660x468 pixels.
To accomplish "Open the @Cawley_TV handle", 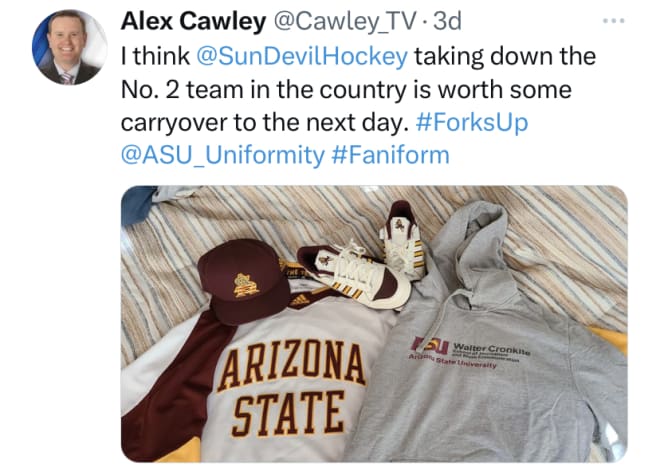I will point(345,22).
